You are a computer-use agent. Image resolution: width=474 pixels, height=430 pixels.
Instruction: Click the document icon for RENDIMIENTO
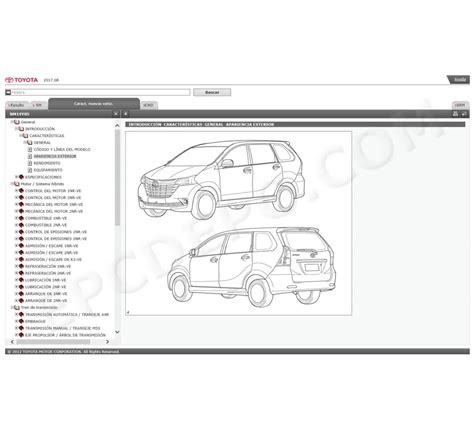point(30,163)
